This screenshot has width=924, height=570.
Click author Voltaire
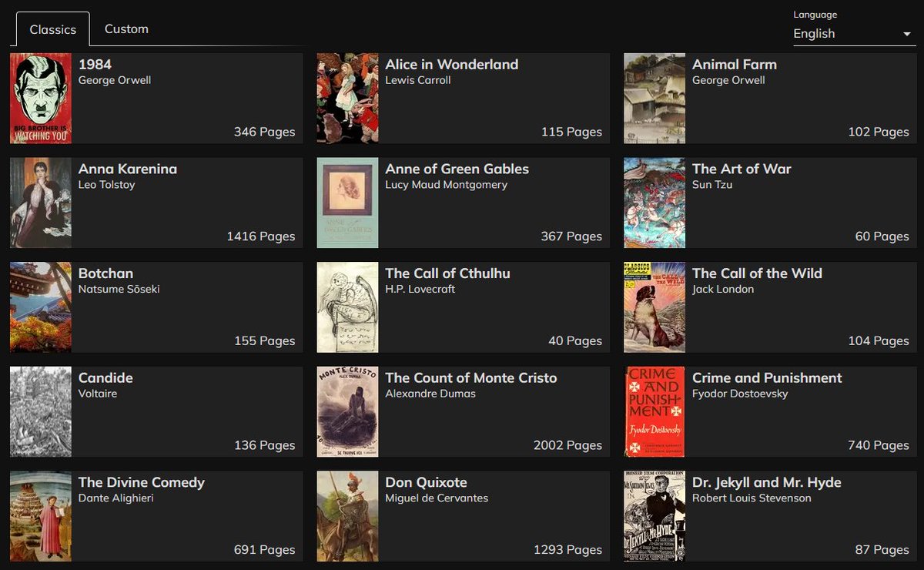[x=99, y=394]
